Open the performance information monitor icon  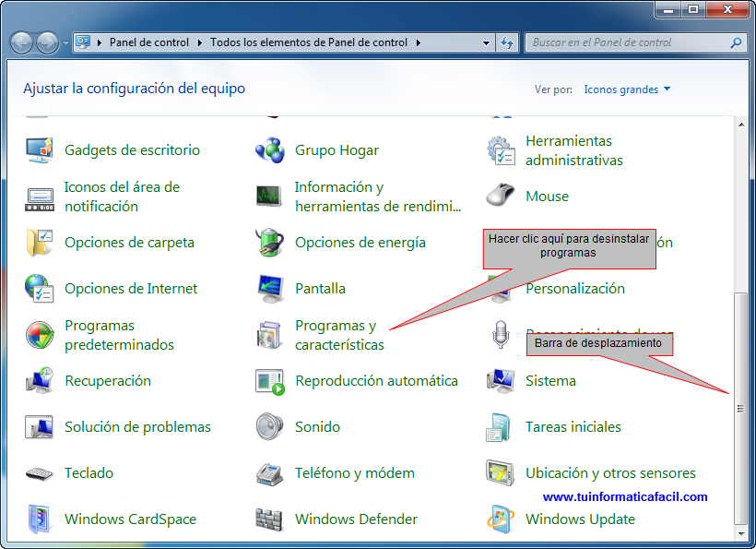click(x=269, y=197)
